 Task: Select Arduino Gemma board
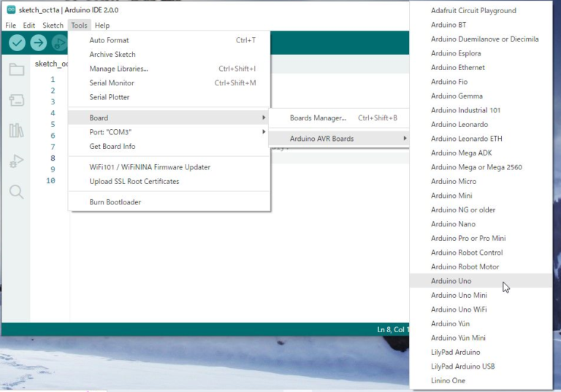pyautogui.click(x=481, y=96)
